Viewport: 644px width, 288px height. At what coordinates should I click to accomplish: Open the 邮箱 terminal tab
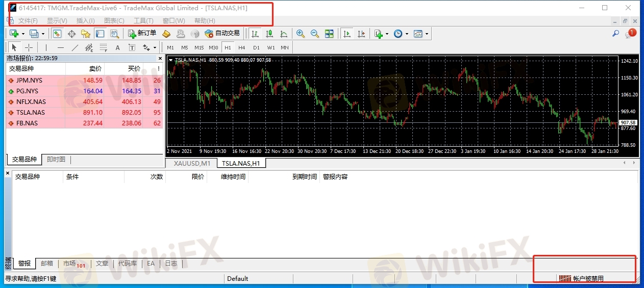(x=46, y=264)
